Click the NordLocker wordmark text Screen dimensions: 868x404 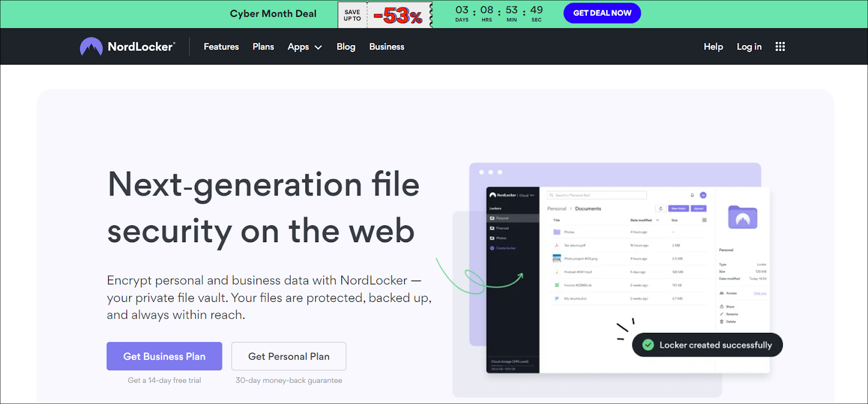pos(142,47)
